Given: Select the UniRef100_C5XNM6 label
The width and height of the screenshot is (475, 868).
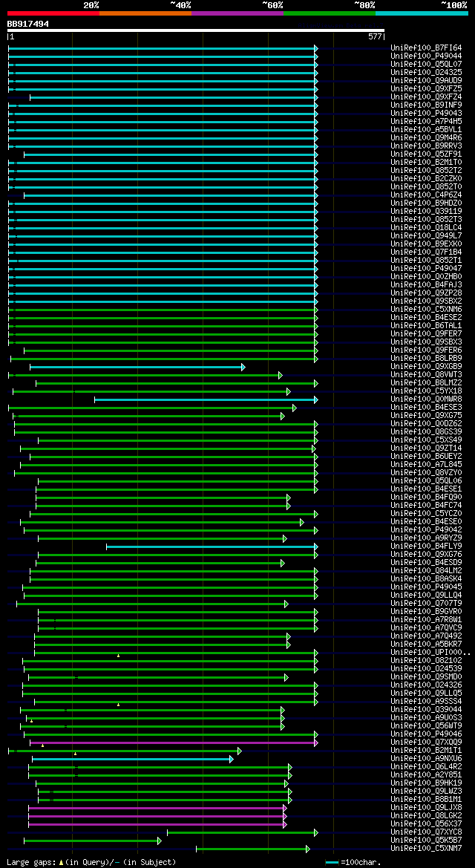Looking at the screenshot, I should click(426, 309).
